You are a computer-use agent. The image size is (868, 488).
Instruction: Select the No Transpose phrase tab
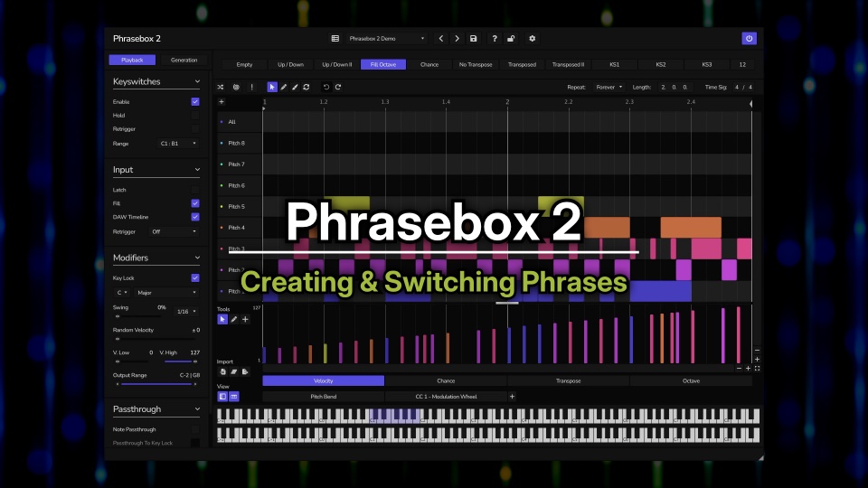[x=476, y=65]
